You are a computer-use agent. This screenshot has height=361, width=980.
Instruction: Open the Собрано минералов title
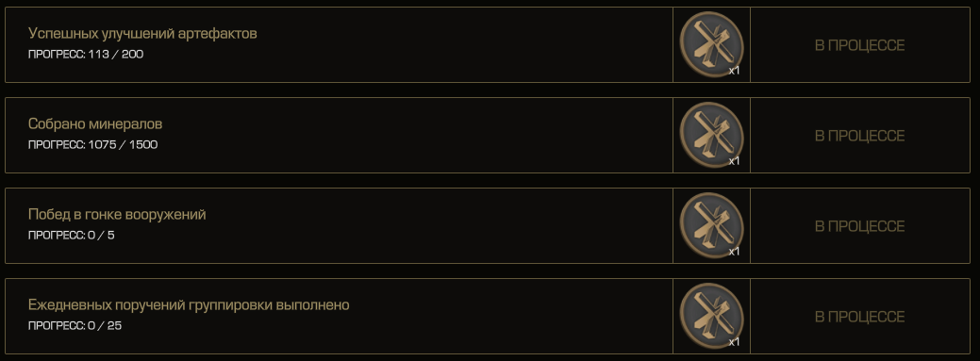pyautogui.click(x=95, y=123)
